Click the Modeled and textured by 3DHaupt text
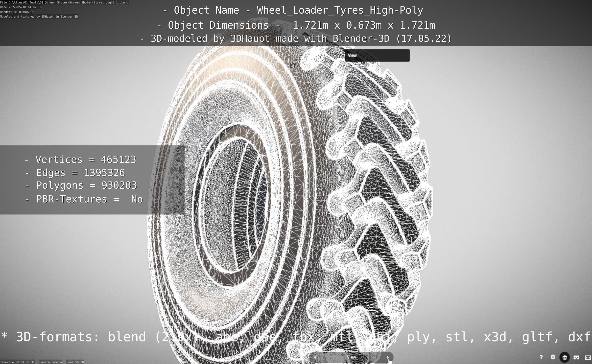Viewport: 592px width, 364px height. point(39,17)
